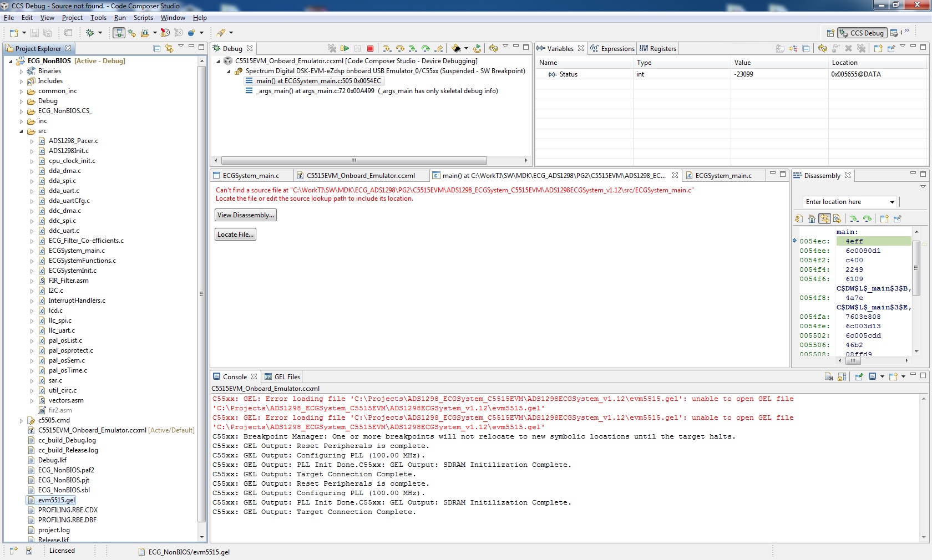This screenshot has height=560, width=932.
Task: Click the flashlight Search icon in main toolbar
Action: tap(221, 33)
